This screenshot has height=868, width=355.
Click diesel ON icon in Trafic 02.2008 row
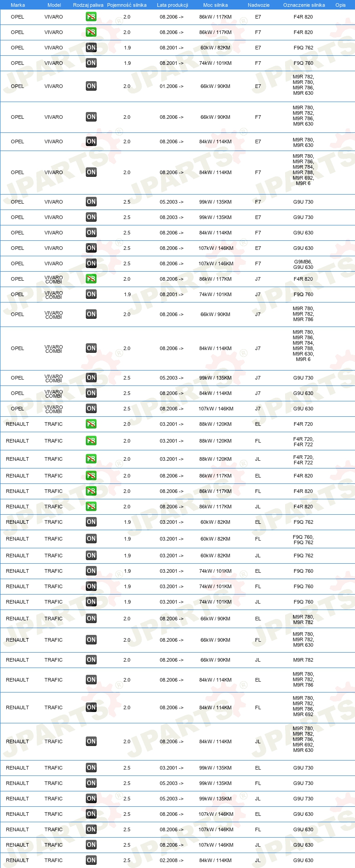(x=91, y=860)
